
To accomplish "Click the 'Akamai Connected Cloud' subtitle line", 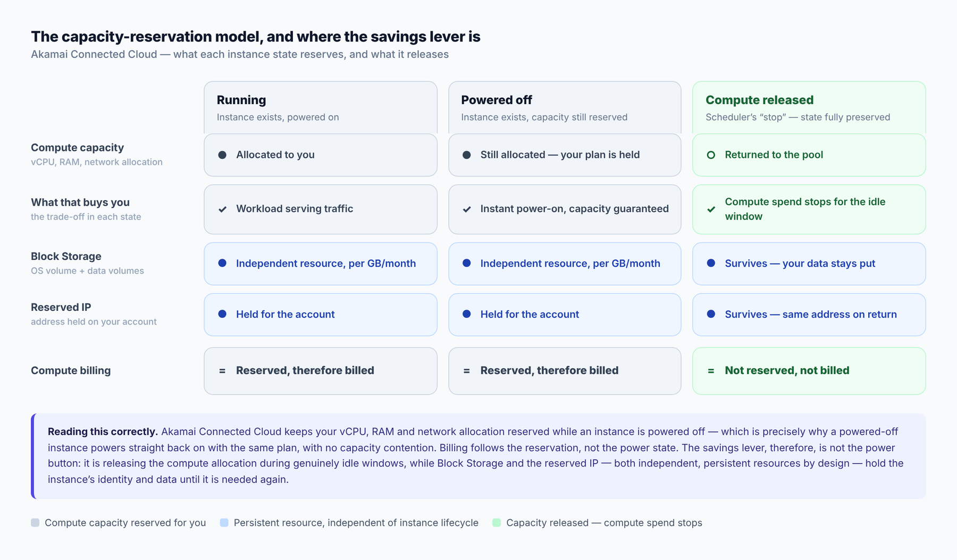I will 240,55.
